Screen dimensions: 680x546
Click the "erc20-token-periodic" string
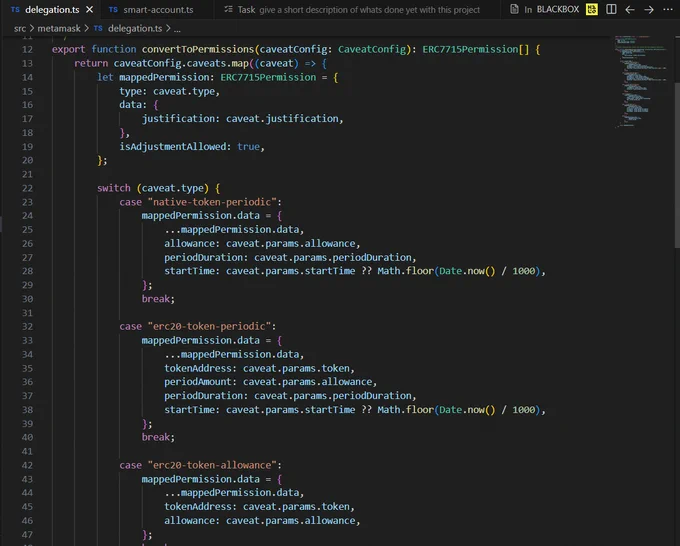(x=209, y=327)
